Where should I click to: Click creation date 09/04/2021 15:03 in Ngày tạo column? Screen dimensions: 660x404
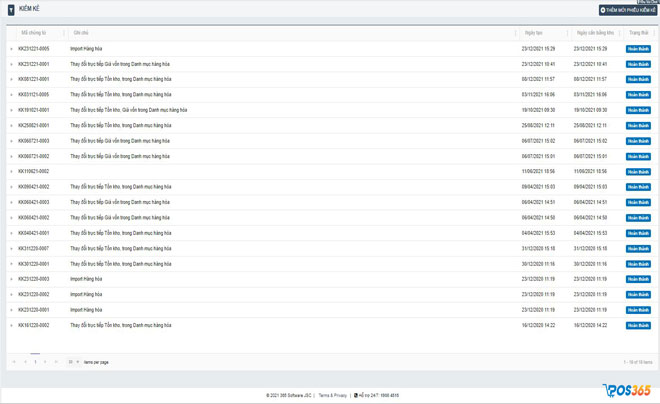pos(538,187)
